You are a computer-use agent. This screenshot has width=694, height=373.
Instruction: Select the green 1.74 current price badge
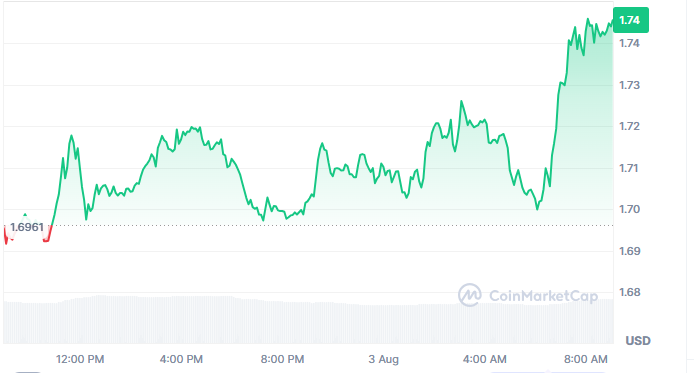pyautogui.click(x=631, y=20)
